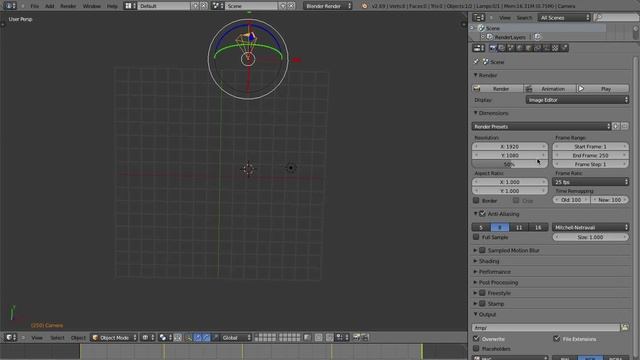Click the Play rendered animation button
The image size is (640, 360).
pyautogui.click(x=602, y=89)
